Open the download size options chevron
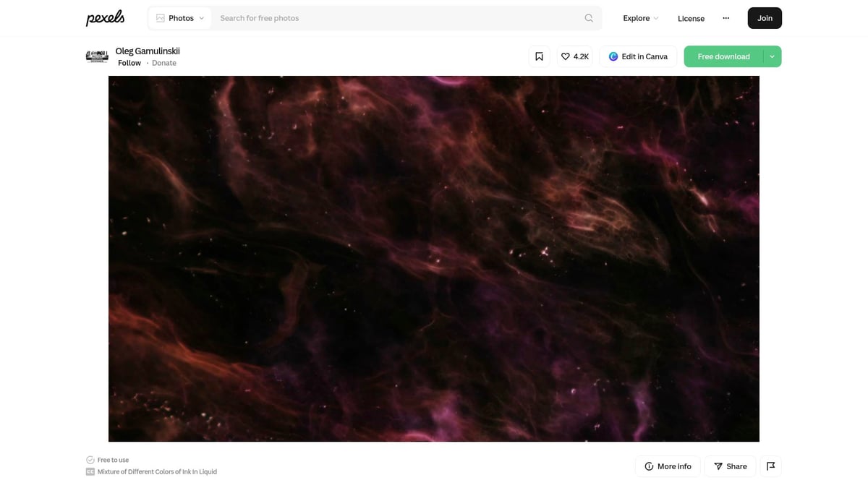The height and width of the screenshot is (488, 868). coord(772,56)
